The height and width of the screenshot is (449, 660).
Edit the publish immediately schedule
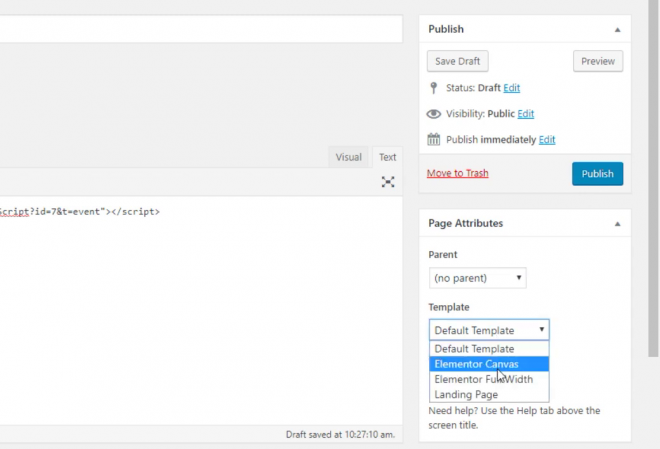click(x=547, y=139)
